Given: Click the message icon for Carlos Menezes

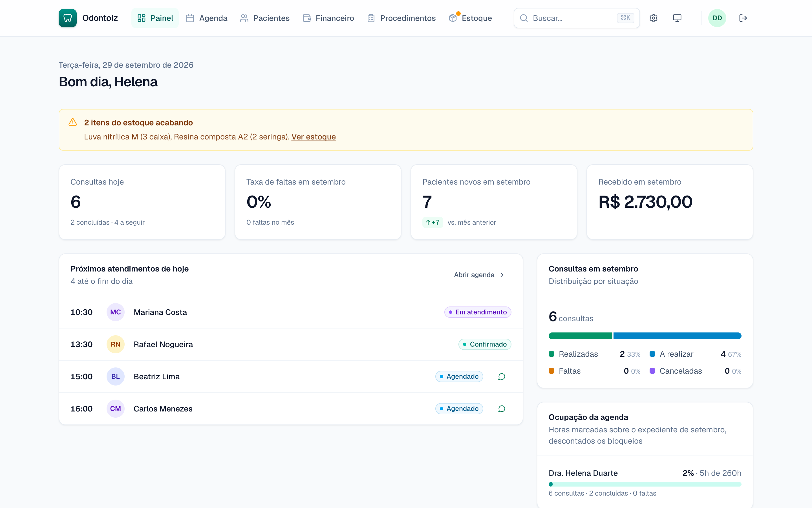Looking at the screenshot, I should pyautogui.click(x=502, y=409).
